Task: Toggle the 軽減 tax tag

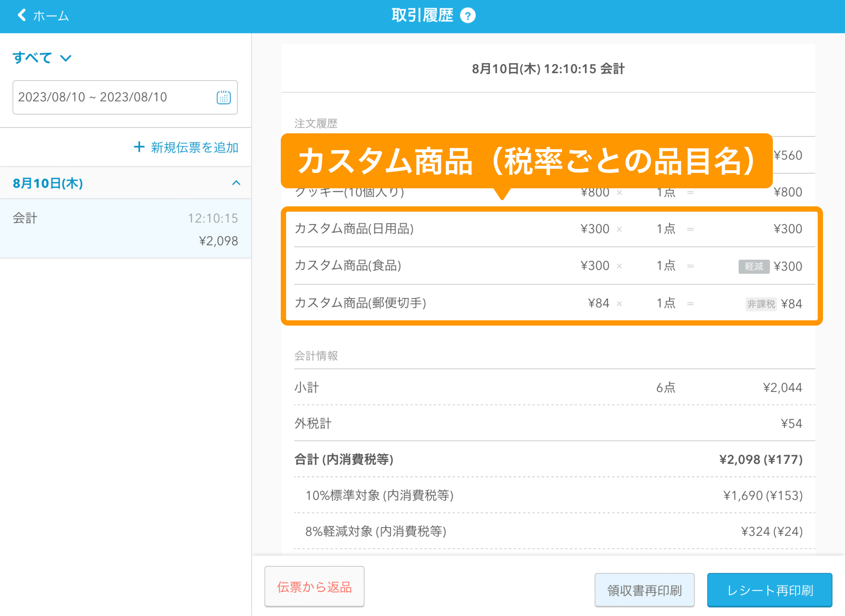Action: [x=753, y=266]
